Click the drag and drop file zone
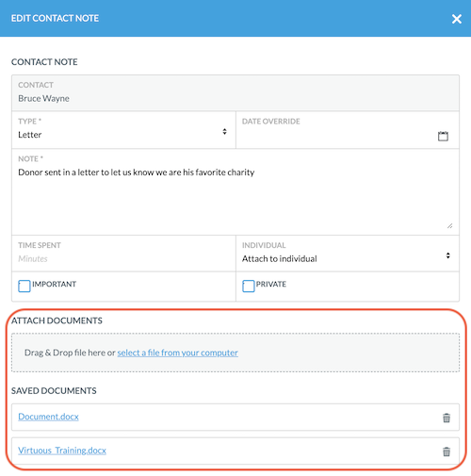 pyautogui.click(x=235, y=353)
